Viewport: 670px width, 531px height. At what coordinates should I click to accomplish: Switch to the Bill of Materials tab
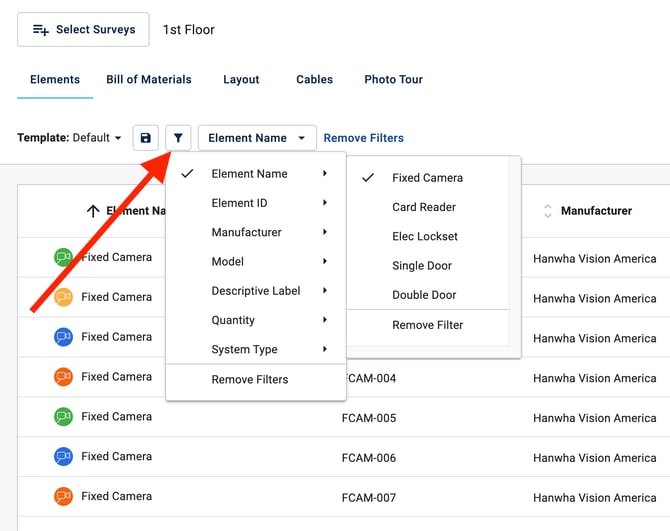(x=149, y=80)
